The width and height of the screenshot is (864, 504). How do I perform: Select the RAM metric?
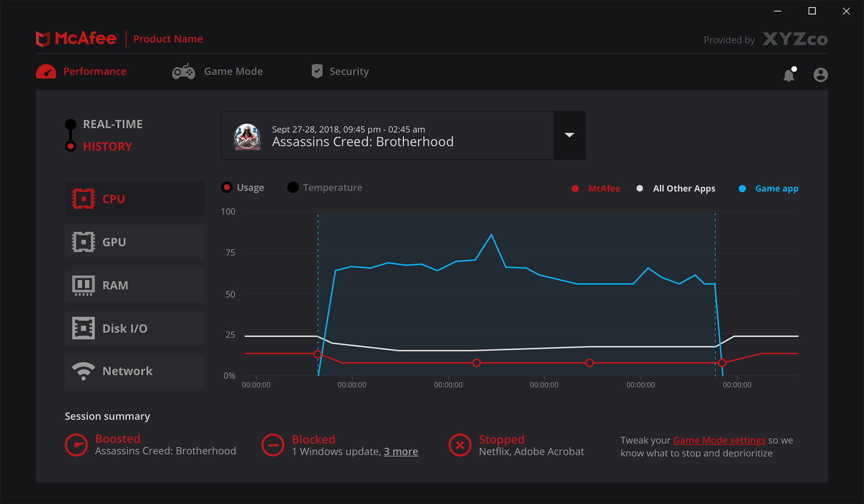[x=135, y=285]
